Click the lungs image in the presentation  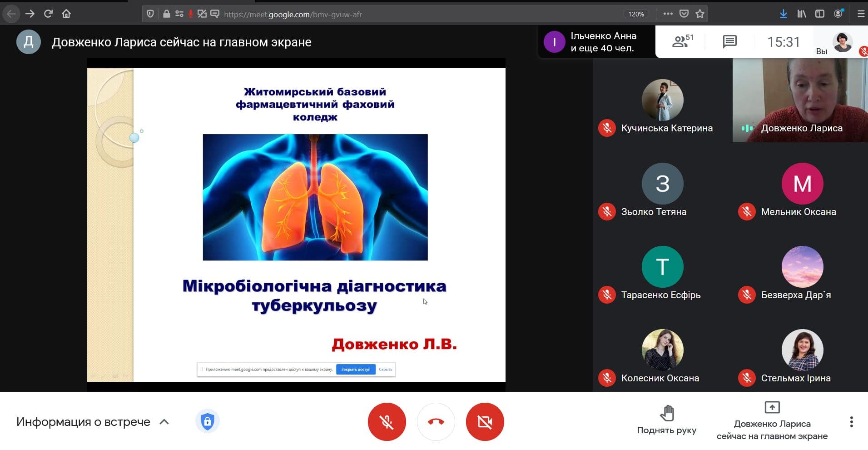pyautogui.click(x=315, y=197)
